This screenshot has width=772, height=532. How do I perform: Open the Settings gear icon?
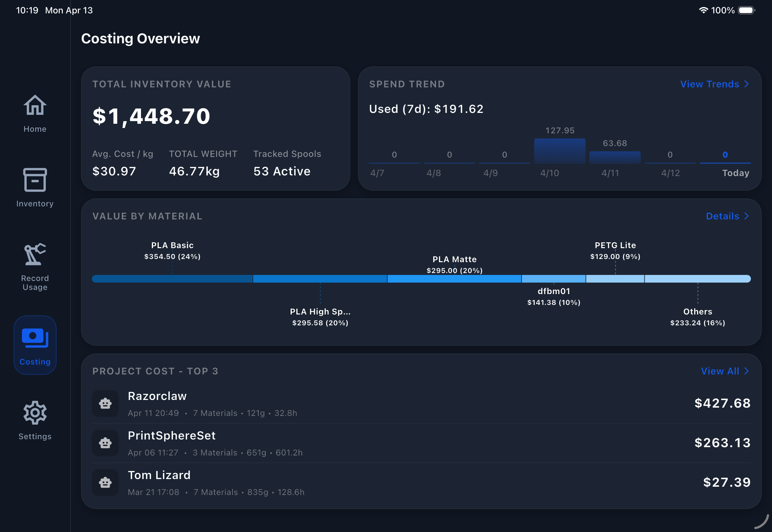pyautogui.click(x=35, y=413)
